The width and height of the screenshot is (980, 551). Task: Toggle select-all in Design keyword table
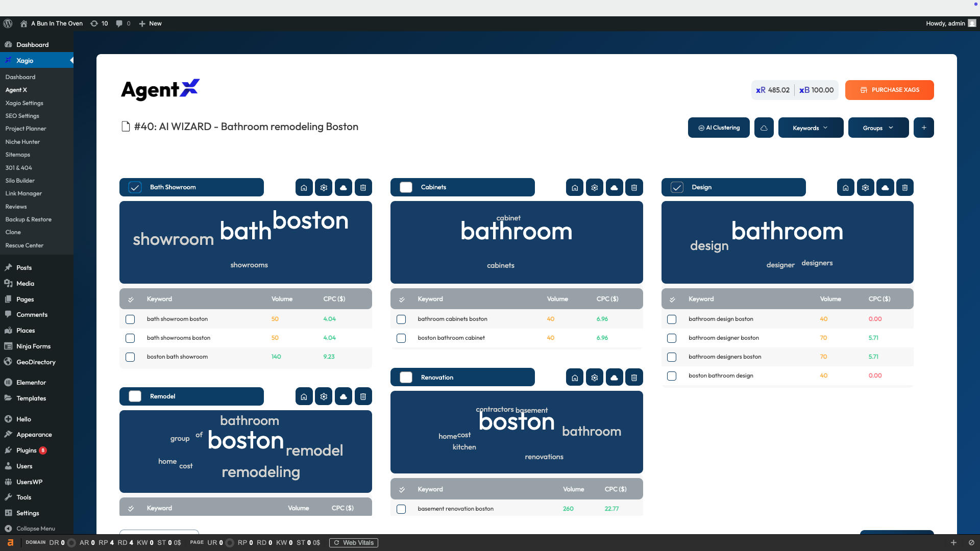pyautogui.click(x=672, y=299)
